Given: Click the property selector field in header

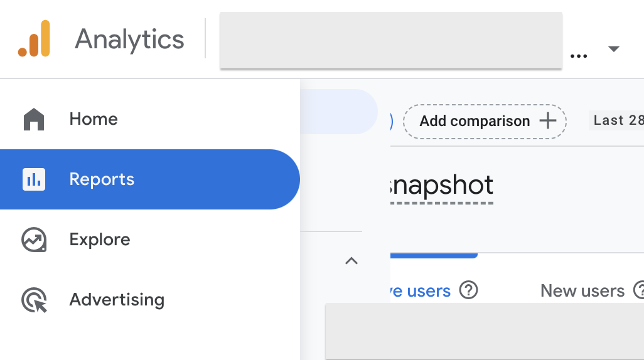Looking at the screenshot, I should click(390, 40).
